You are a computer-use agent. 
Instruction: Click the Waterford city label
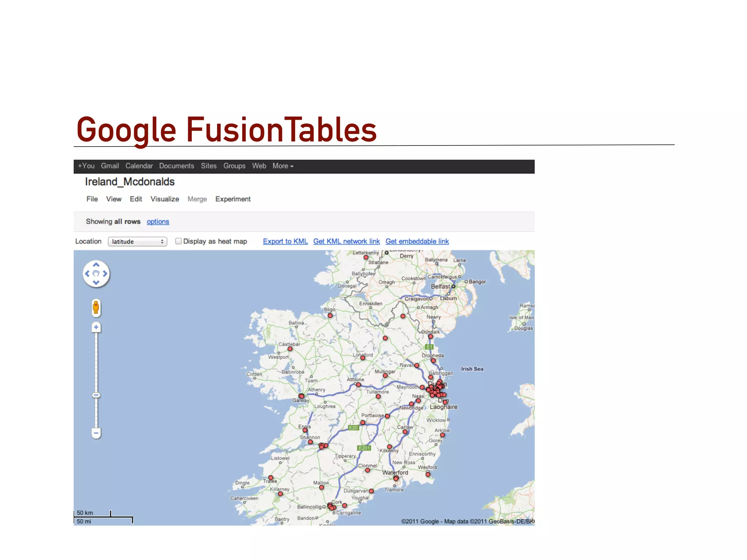coord(395,472)
